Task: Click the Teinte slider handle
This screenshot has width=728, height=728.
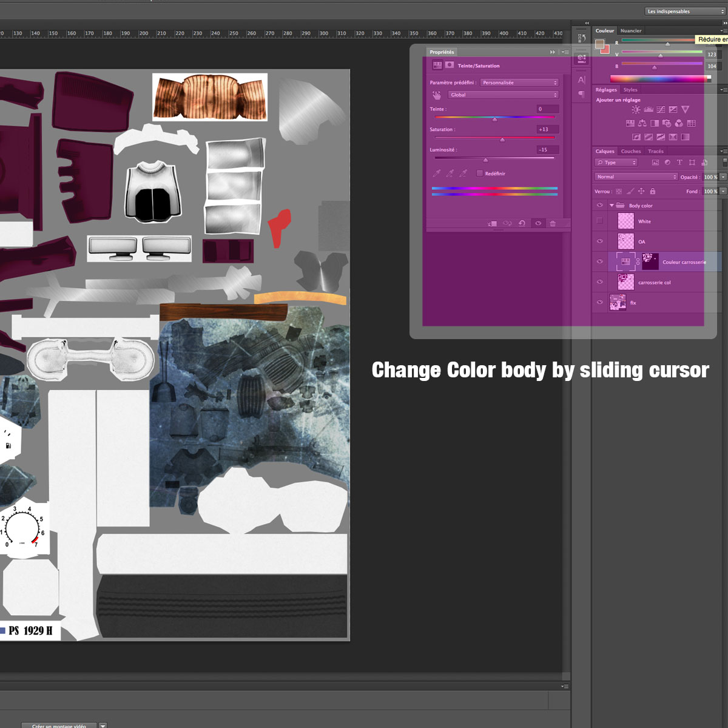Action: coord(494,120)
